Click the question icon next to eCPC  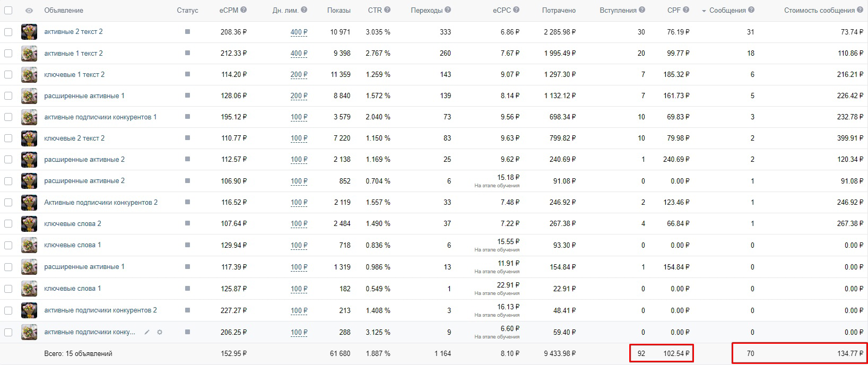pos(517,10)
